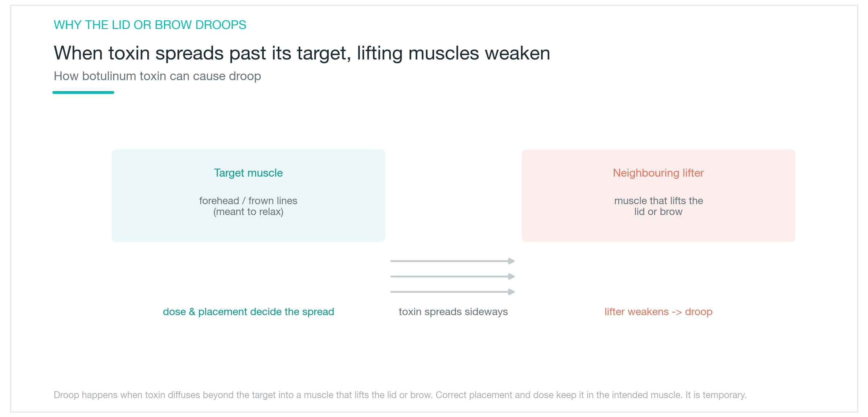Click the 'Neighbouring lifter' heading
Viewport: 868px width, 417px height.
(658, 173)
